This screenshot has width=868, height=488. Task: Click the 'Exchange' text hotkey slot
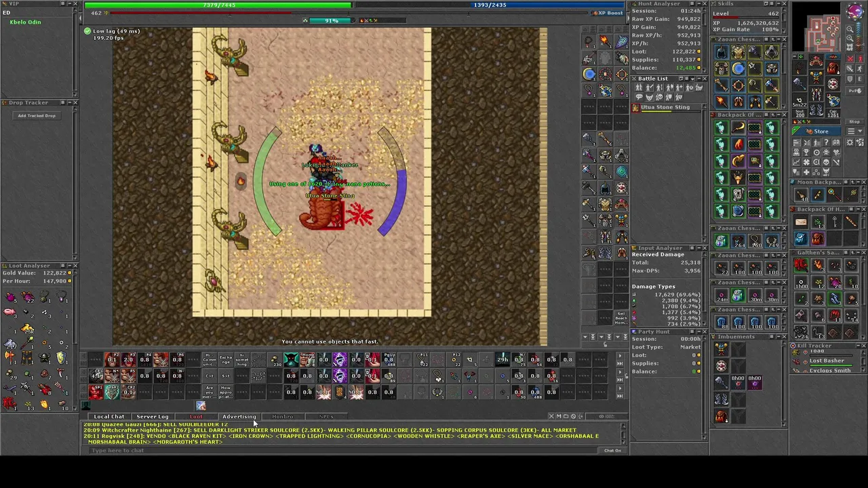click(x=226, y=360)
